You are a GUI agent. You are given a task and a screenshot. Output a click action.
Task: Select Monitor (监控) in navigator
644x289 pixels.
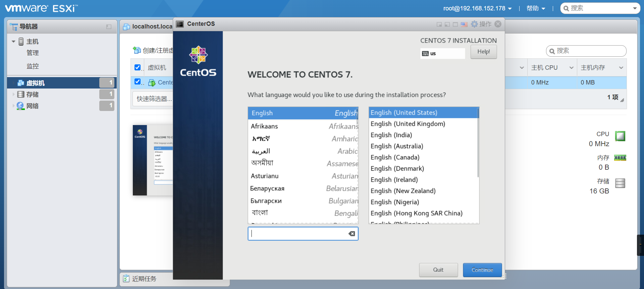click(33, 66)
